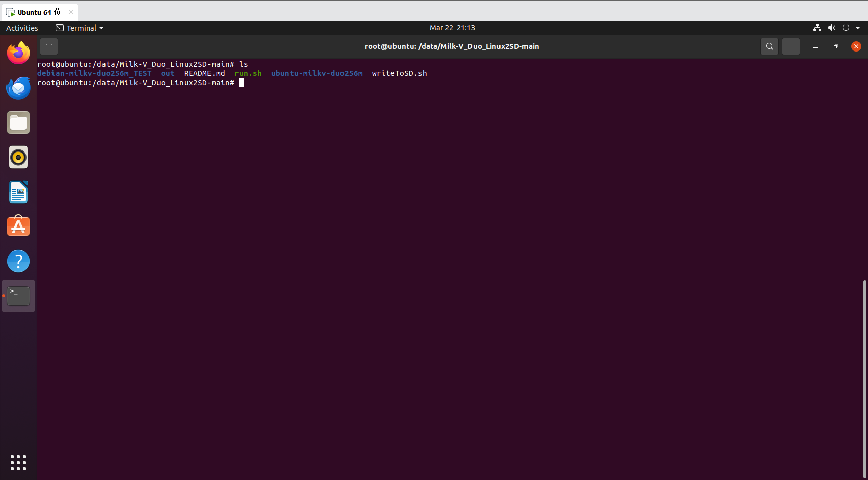868x480 pixels.
Task: Close the terminal window
Action: (856, 46)
